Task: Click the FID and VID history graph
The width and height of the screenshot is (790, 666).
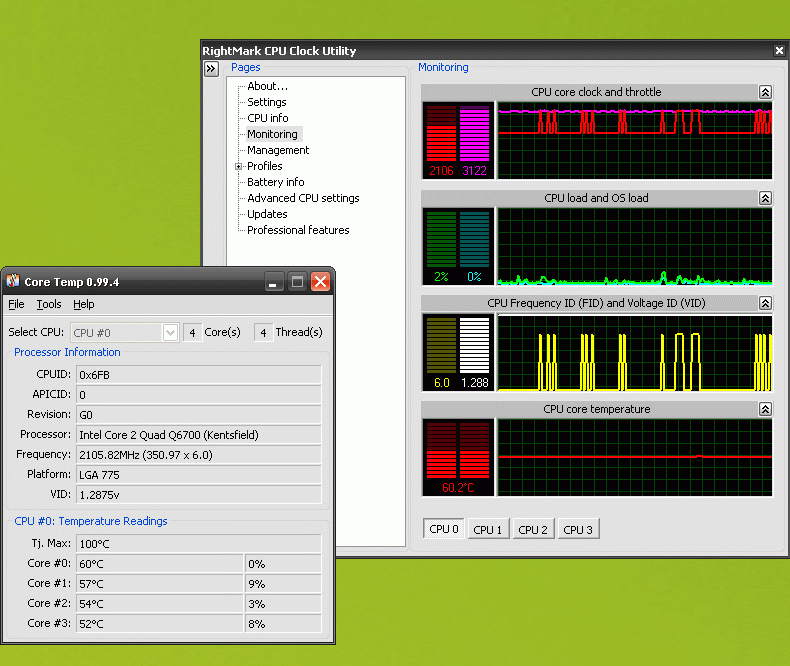Action: pyautogui.click(x=635, y=352)
